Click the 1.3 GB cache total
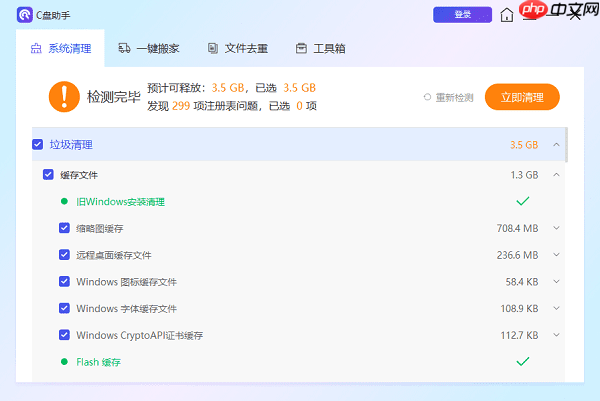Viewport: 600px width, 401px height. pyautogui.click(x=524, y=175)
